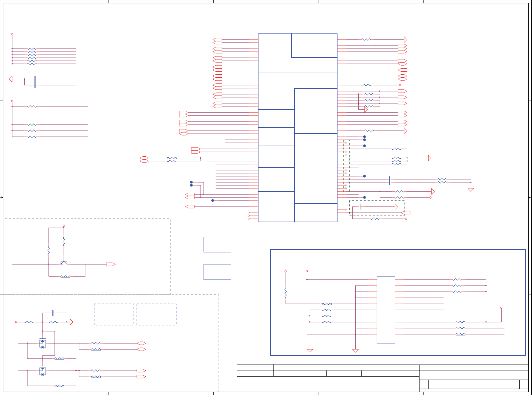Select the upper empty solid blue rectangle
The height and width of the screenshot is (395, 532).
click(217, 245)
